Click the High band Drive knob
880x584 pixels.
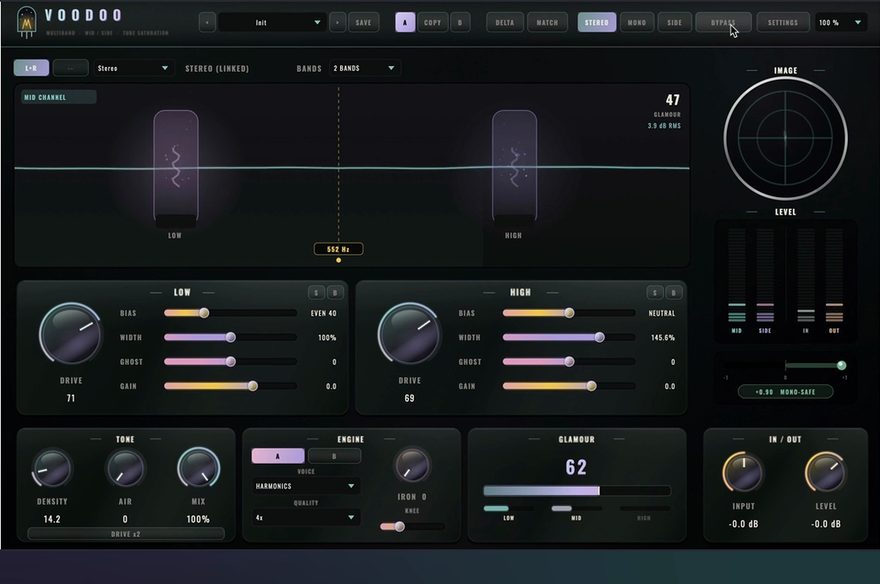pos(409,334)
